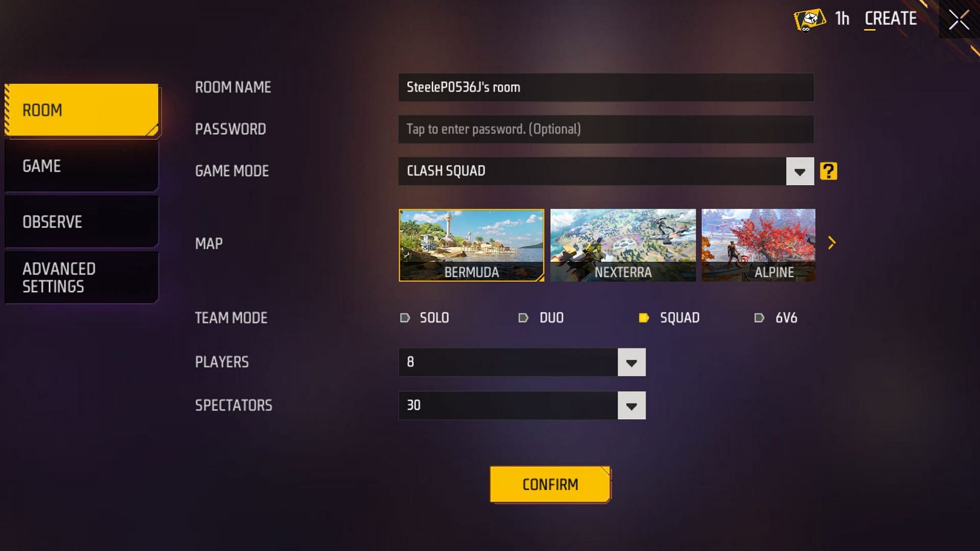
Task: Select the Squad team mode radio button
Action: [645, 317]
